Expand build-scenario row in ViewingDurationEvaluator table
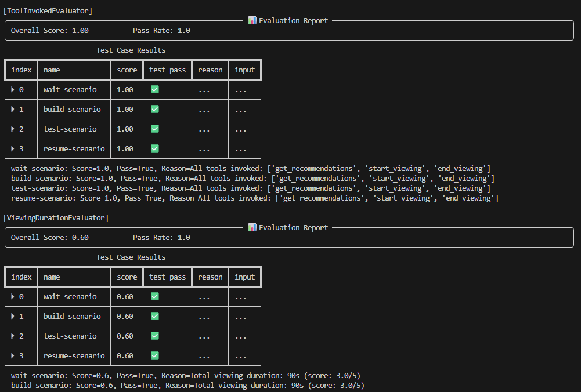This screenshot has width=581, height=392. coord(13,316)
